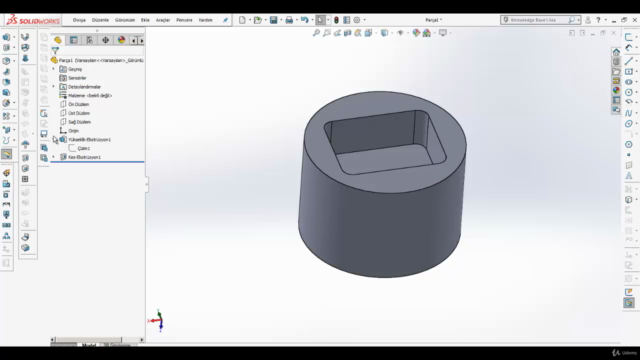This screenshot has width=640, height=360.
Task: Click the Open file icon
Action: [258, 20]
